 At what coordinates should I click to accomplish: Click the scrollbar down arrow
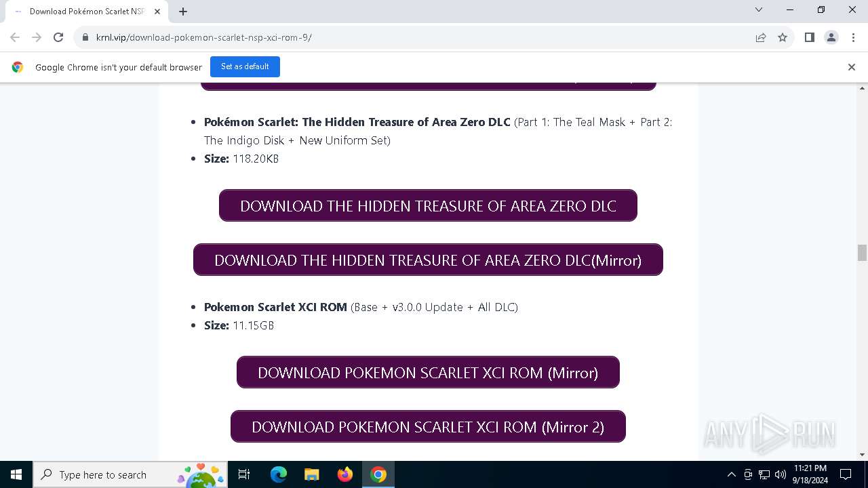point(862,455)
